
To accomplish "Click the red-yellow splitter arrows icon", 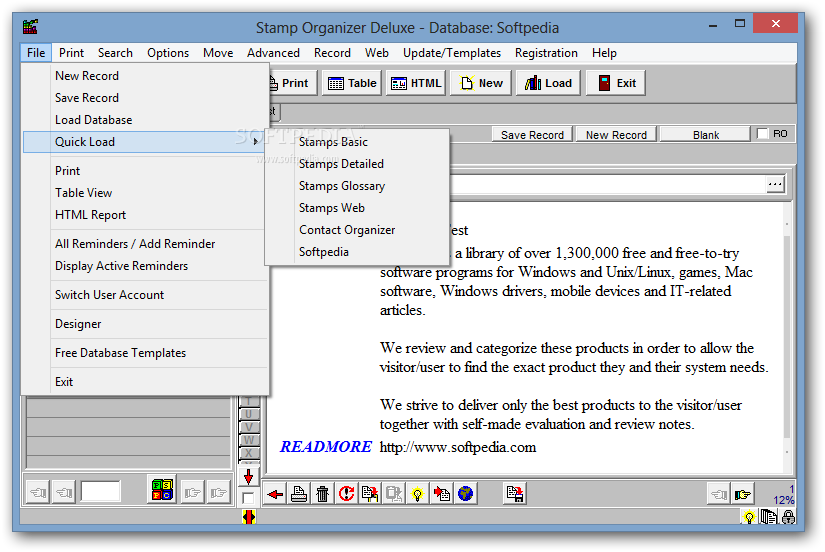I will coord(249,517).
